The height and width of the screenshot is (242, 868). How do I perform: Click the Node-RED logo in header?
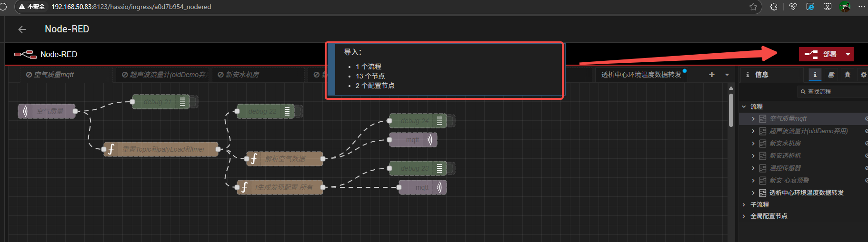[x=25, y=54]
